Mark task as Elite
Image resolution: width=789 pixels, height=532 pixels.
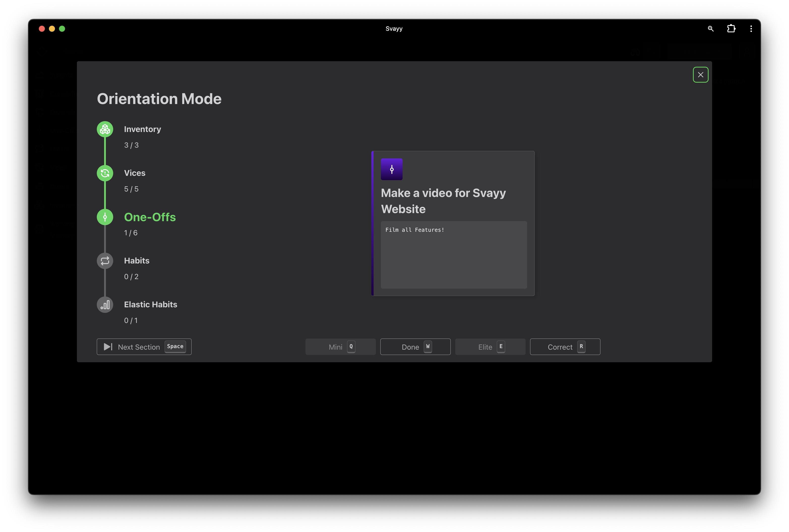click(490, 347)
